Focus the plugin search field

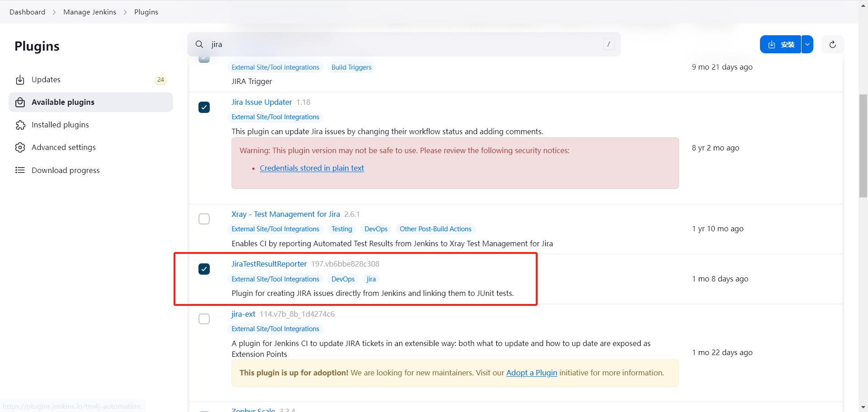click(x=404, y=44)
